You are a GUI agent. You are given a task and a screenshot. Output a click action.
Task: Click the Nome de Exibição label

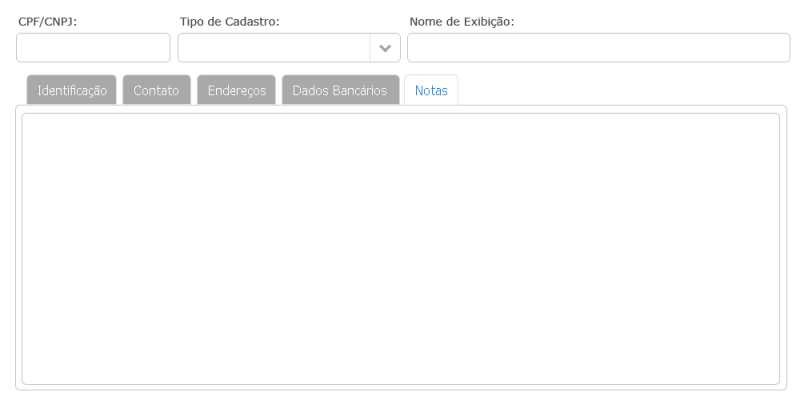(462, 22)
